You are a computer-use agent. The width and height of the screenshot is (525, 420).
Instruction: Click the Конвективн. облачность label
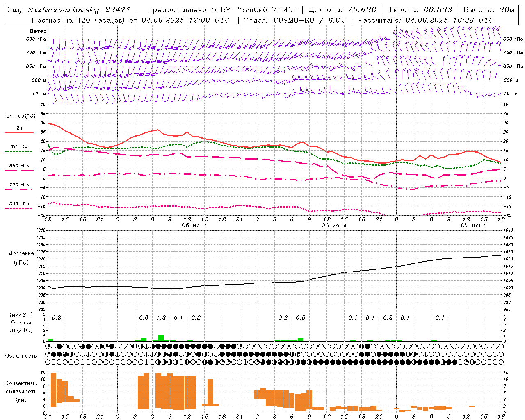(x=21, y=388)
